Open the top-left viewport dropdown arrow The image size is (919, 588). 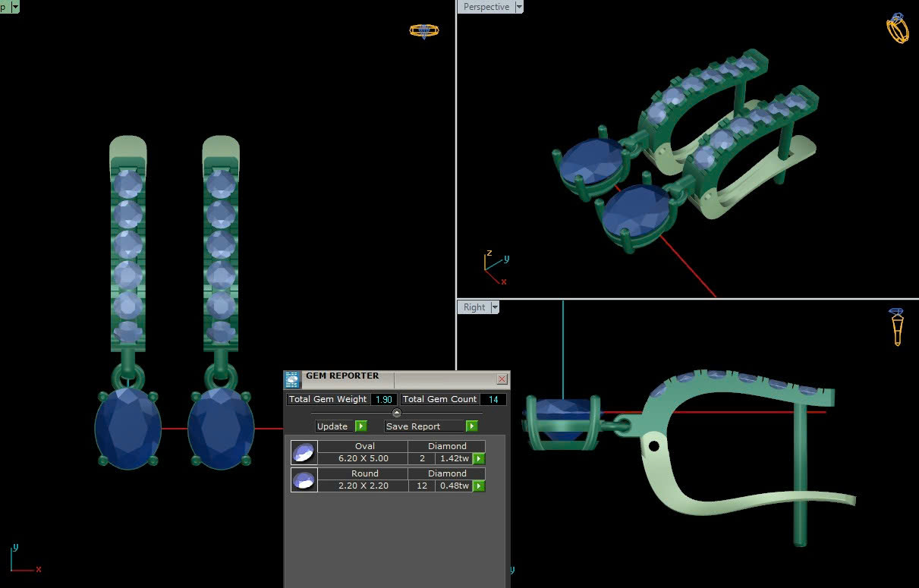(15, 7)
